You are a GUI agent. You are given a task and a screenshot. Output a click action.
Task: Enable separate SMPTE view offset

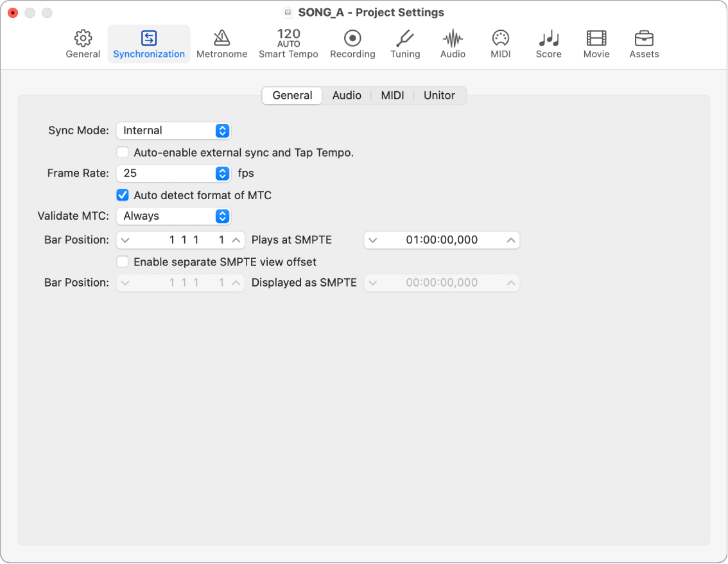pos(122,262)
